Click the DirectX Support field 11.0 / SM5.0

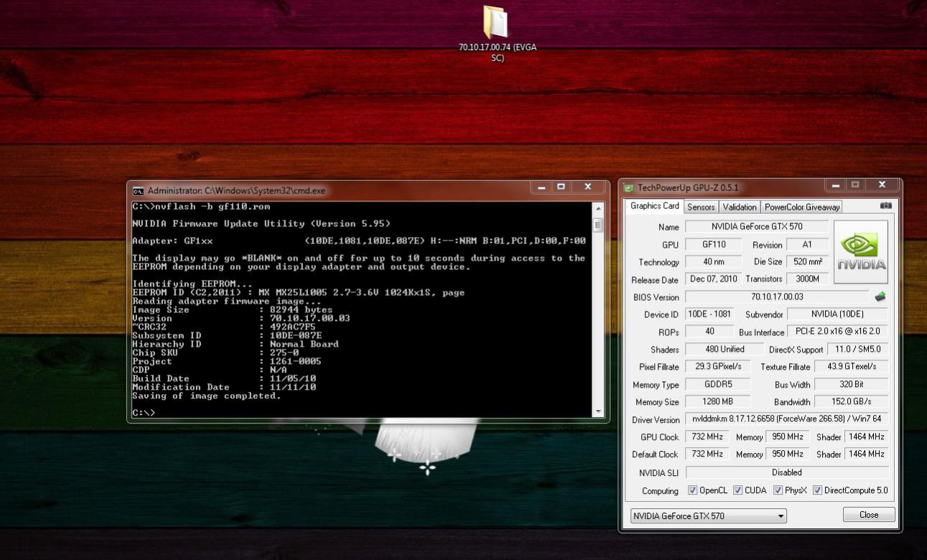point(857,349)
